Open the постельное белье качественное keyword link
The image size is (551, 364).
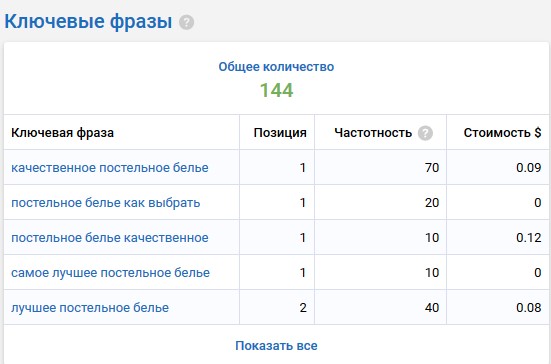110,238
